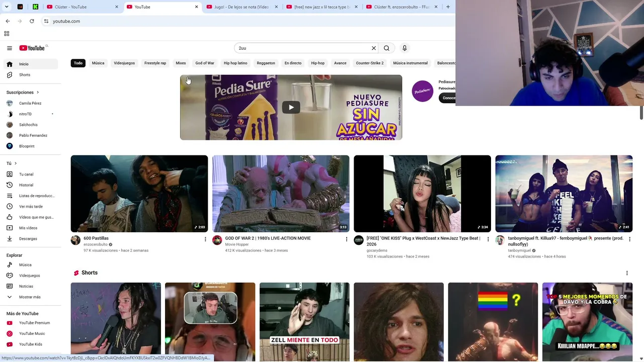Viewport: 644px width, 362px height.
Task: Open Descargas in the sidebar
Action: pyautogui.click(x=30, y=239)
